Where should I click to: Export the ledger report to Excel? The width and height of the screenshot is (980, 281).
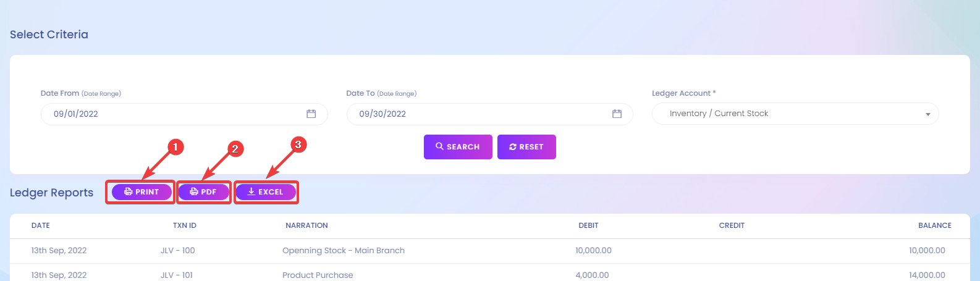[x=266, y=192]
